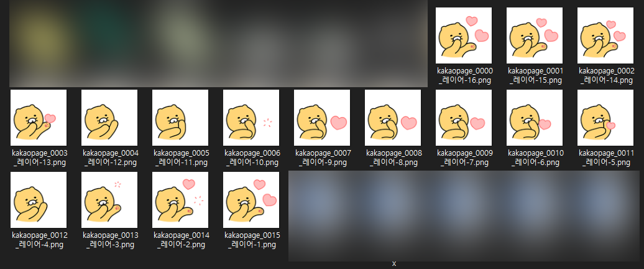Select the kakaopage_0001 레이어-15 thumbnail
The image size is (644, 269).
click(x=535, y=35)
